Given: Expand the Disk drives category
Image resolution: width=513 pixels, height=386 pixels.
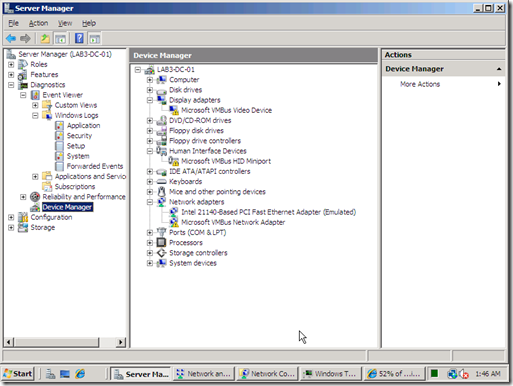Looking at the screenshot, I should pos(150,90).
